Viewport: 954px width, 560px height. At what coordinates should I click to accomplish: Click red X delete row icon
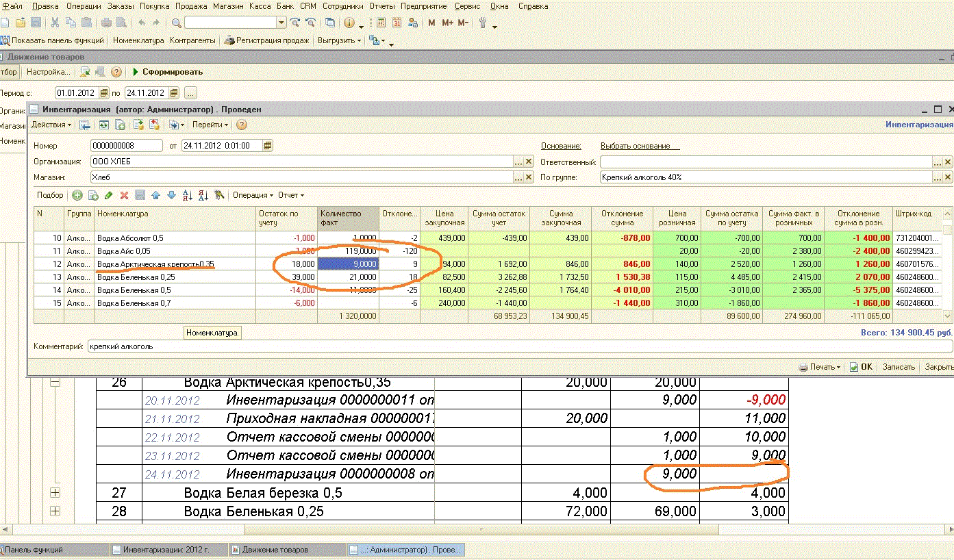(x=124, y=195)
